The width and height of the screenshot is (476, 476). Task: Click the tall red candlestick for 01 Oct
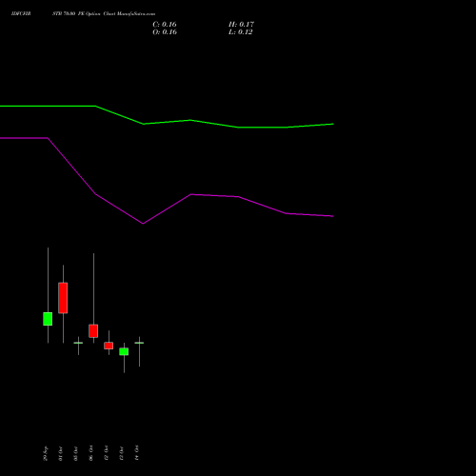[63, 298]
